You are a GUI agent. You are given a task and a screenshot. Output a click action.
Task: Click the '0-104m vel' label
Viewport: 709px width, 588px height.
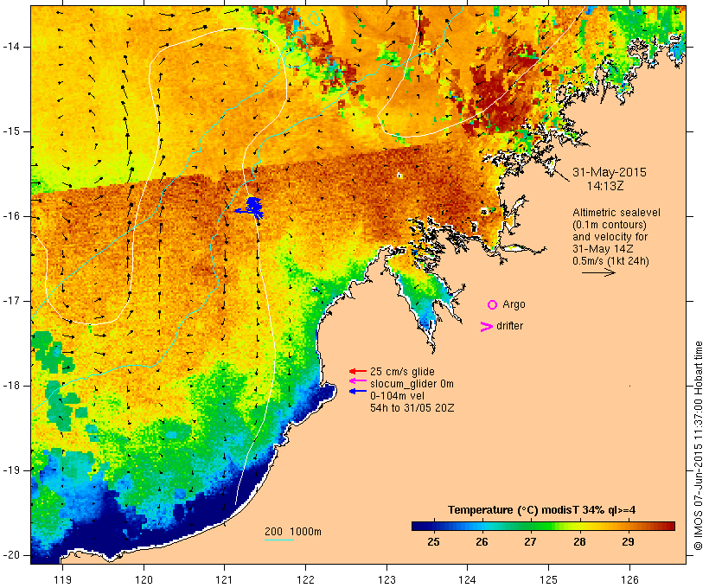(397, 396)
